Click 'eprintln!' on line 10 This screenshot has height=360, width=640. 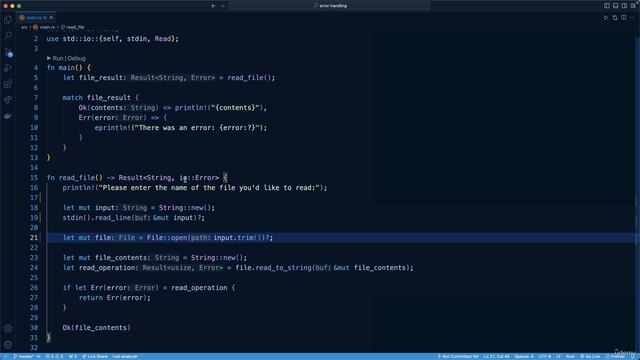click(x=113, y=128)
